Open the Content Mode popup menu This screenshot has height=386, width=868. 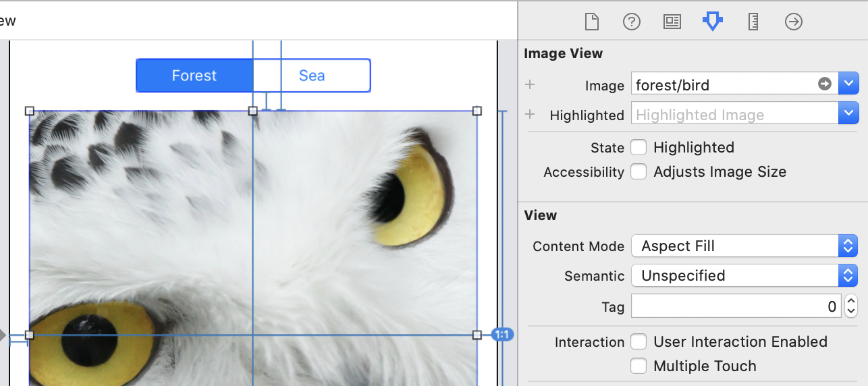[x=744, y=246]
